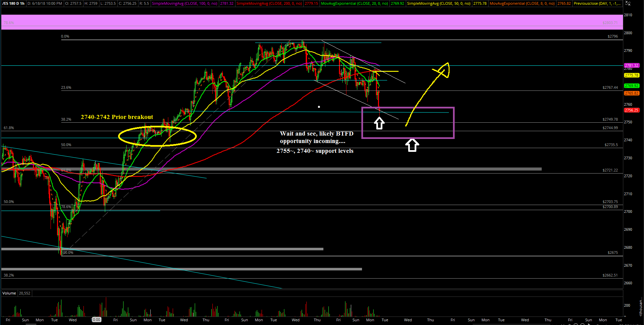This screenshot has height=325, width=644.
Task: Click the $2662.51 Fibonacci level label
Action: coord(610,275)
